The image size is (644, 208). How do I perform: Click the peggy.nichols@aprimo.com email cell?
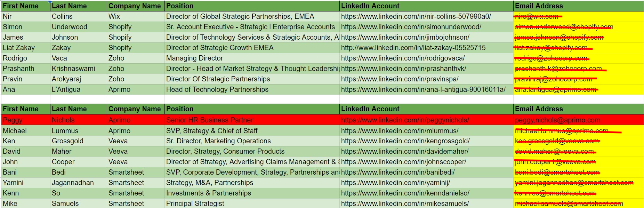(x=557, y=120)
